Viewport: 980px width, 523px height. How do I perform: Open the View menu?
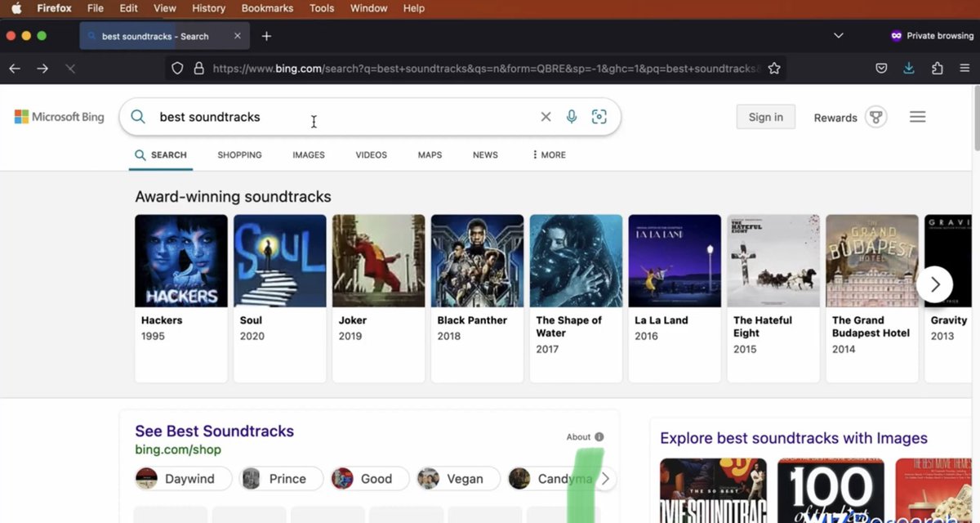[165, 8]
